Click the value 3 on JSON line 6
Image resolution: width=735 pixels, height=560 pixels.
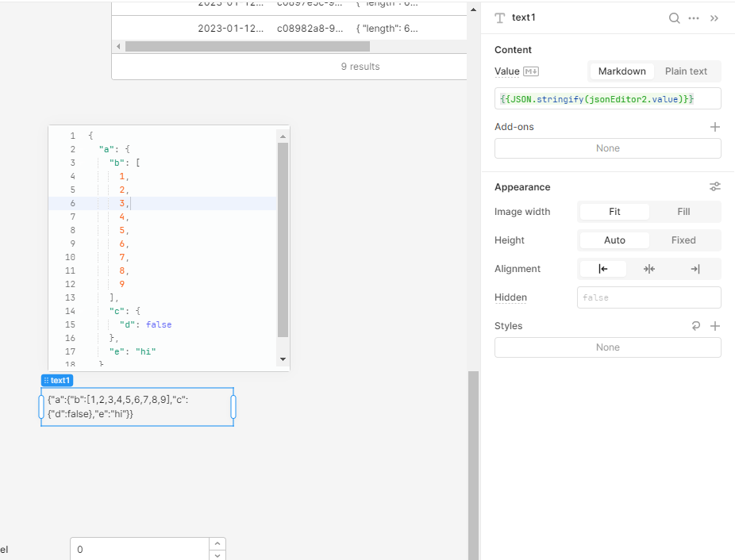click(122, 203)
